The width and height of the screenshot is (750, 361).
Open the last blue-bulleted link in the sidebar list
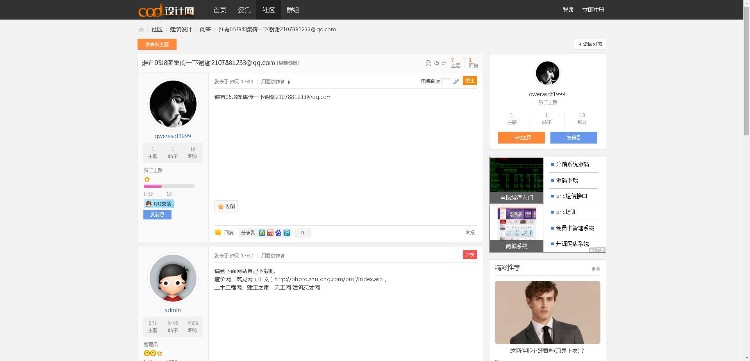coord(572,243)
